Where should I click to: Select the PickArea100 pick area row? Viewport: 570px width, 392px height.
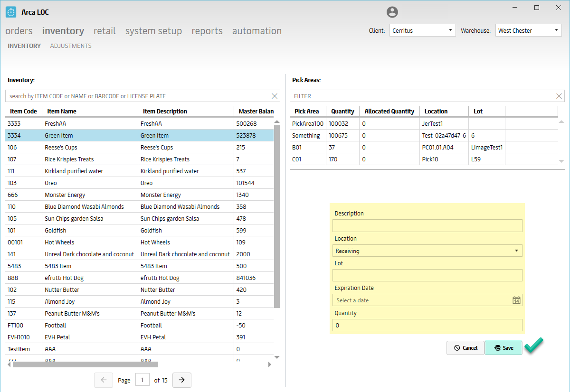coord(424,123)
